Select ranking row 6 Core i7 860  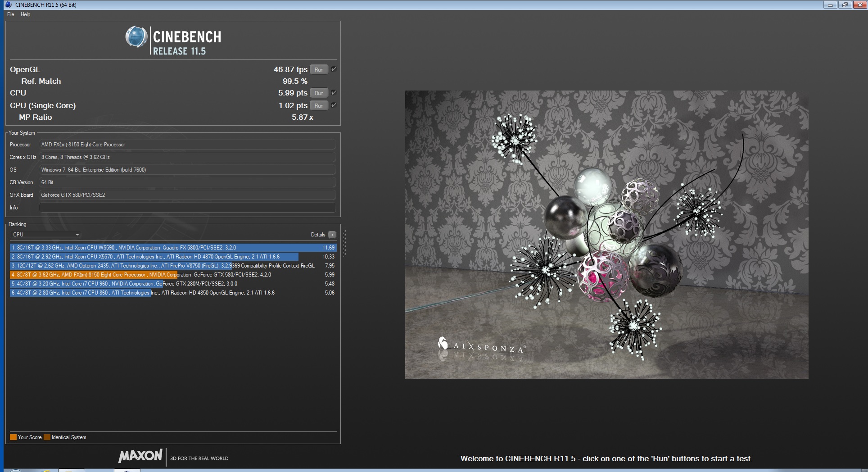pyautogui.click(x=173, y=293)
